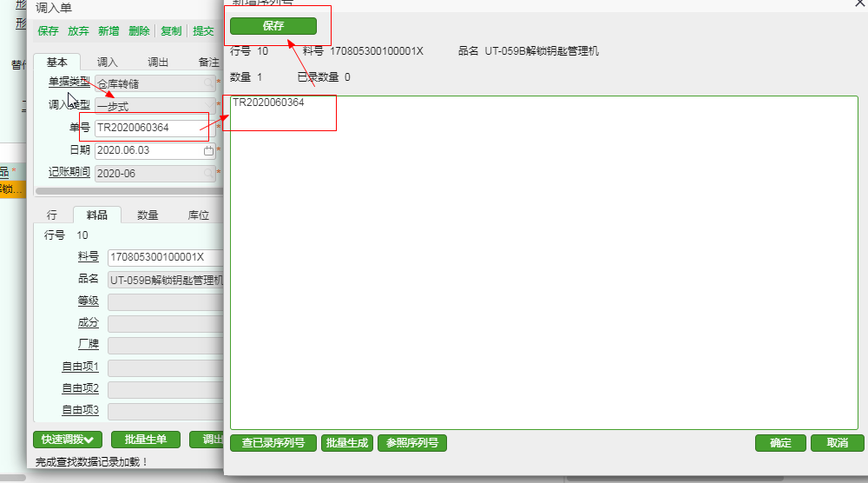This screenshot has height=483, width=868.
Task: Switch to the 调出 tab
Action: [x=158, y=63]
